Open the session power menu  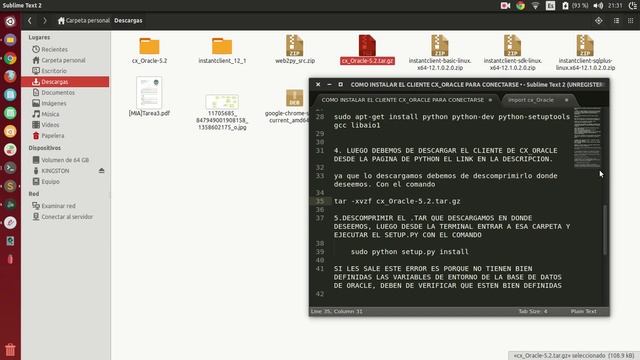633,5
